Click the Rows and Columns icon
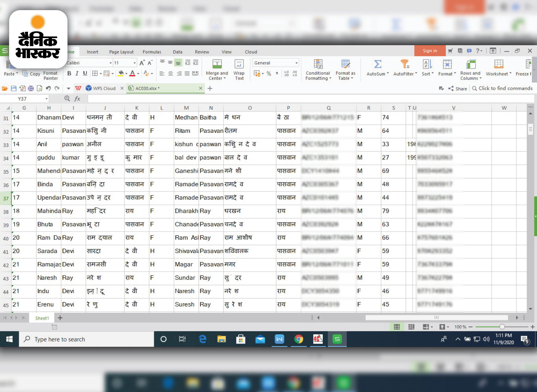Viewport: 537px width, 392px height. 471,64
